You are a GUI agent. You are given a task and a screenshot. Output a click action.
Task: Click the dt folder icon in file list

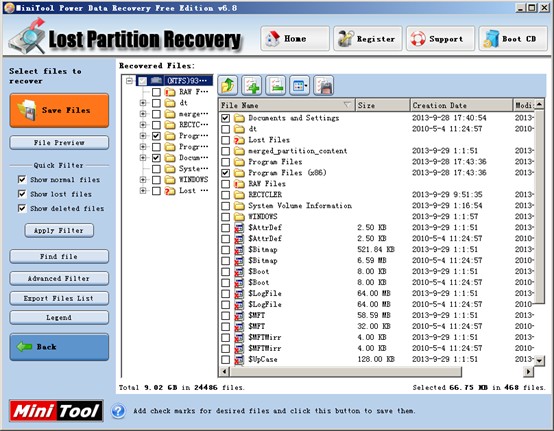tap(239, 129)
